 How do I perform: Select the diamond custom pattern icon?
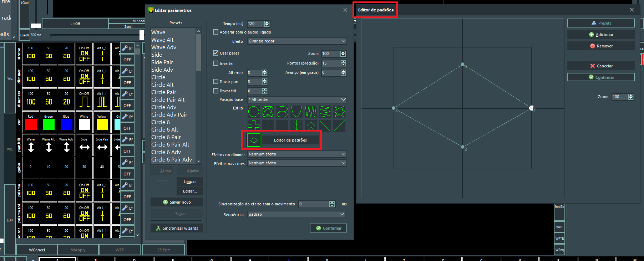pyautogui.click(x=254, y=140)
